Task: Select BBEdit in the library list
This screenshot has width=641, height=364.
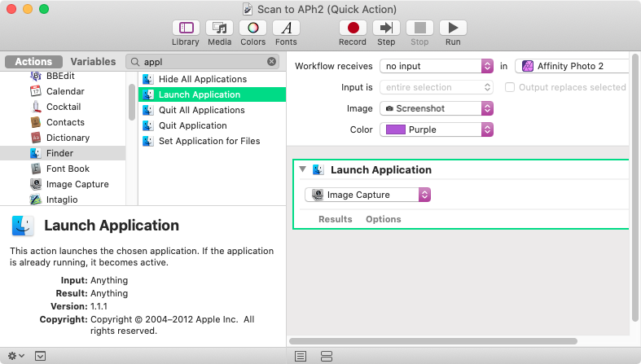Action: coord(63,76)
